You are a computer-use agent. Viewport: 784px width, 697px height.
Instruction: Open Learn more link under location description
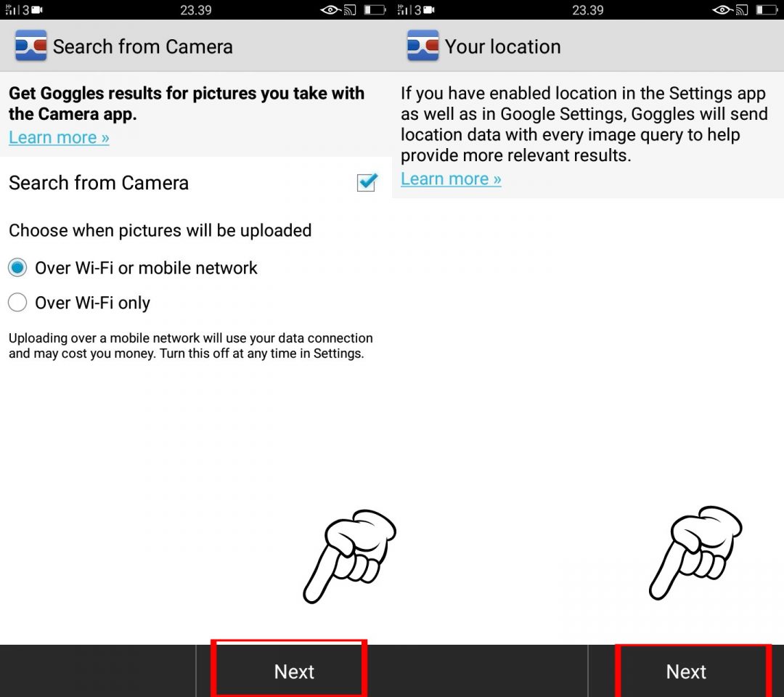pyautogui.click(x=451, y=179)
